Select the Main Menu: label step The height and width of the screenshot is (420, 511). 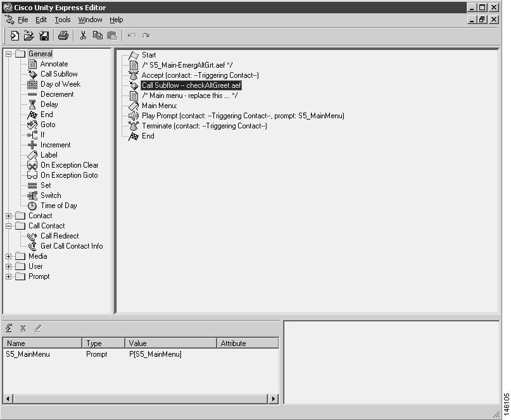pyautogui.click(x=160, y=106)
